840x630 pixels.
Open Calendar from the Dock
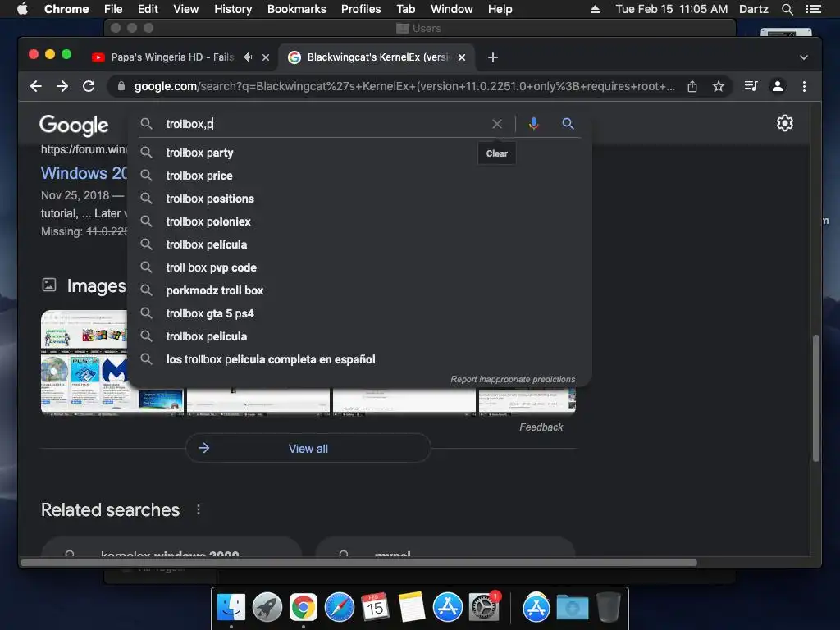pos(375,608)
